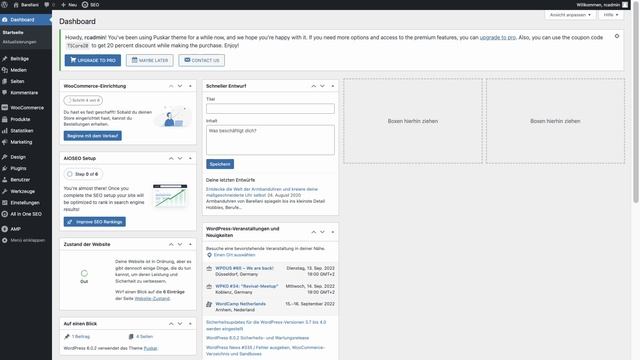Click the CONTACT US button
The height and width of the screenshot is (360, 640).
(x=202, y=60)
